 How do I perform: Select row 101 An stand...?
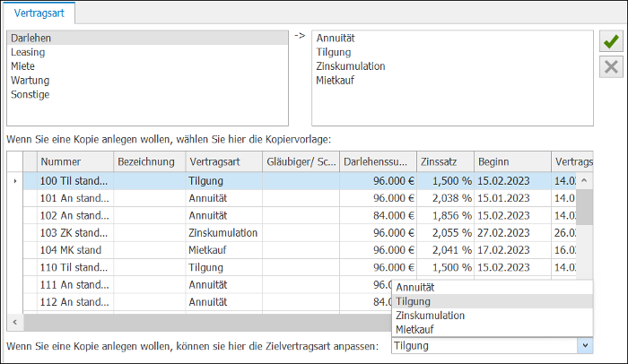(x=300, y=198)
